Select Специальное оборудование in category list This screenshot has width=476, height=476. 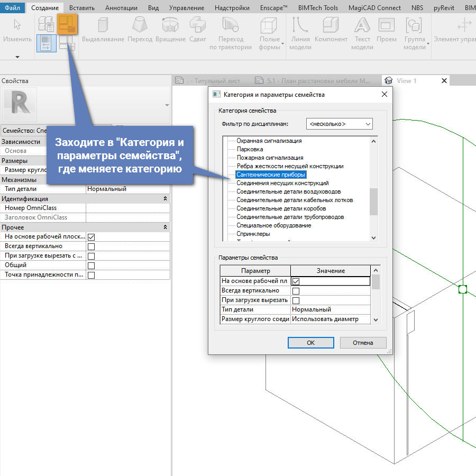click(x=274, y=225)
